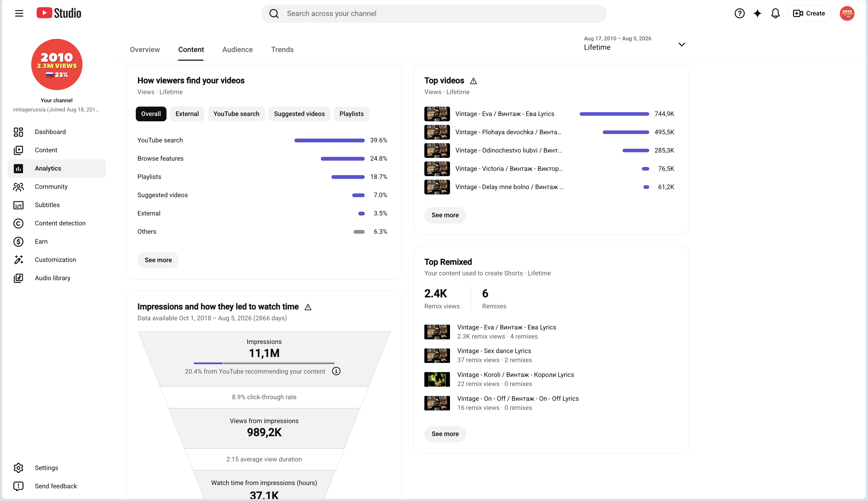The image size is (868, 501).
Task: Click the large channel profile picture
Action: [57, 64]
